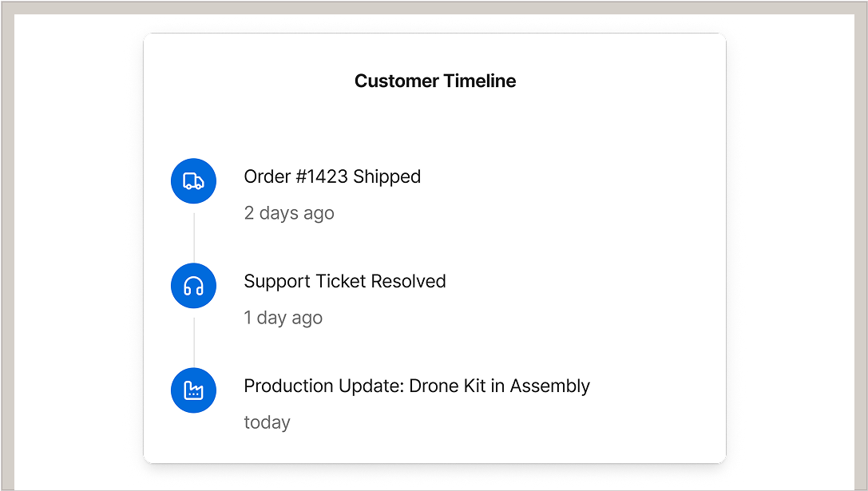This screenshot has width=868, height=491.
Task: Open the Order #1423 Shipped entry
Action: click(332, 176)
